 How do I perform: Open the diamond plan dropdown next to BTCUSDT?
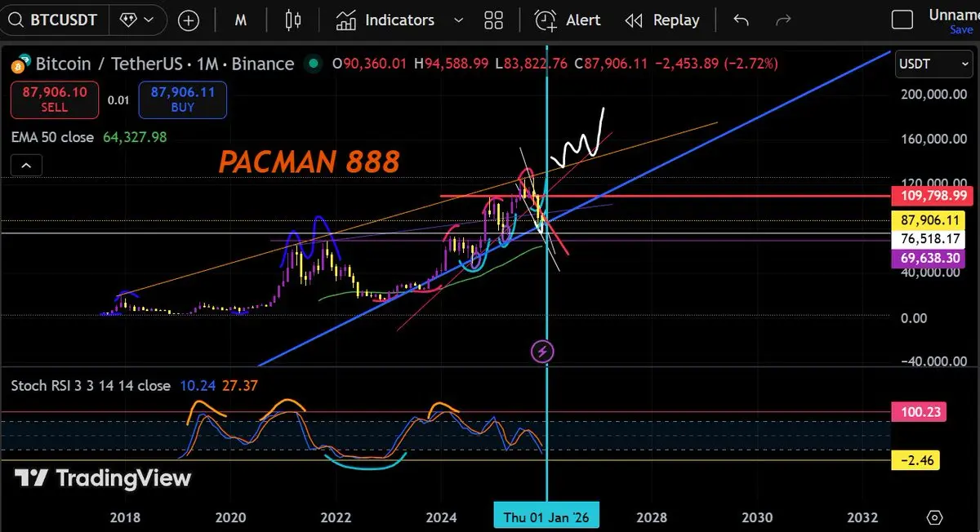point(136,20)
